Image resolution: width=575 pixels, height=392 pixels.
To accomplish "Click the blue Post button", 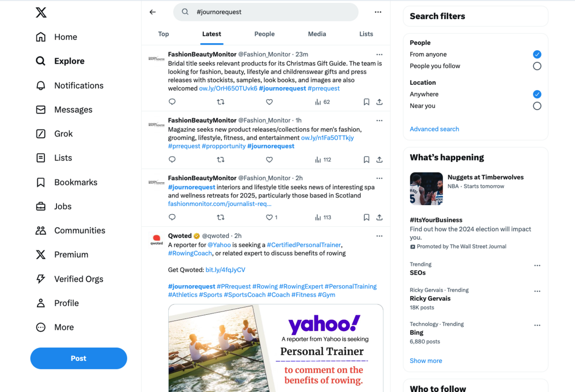I will (x=79, y=358).
